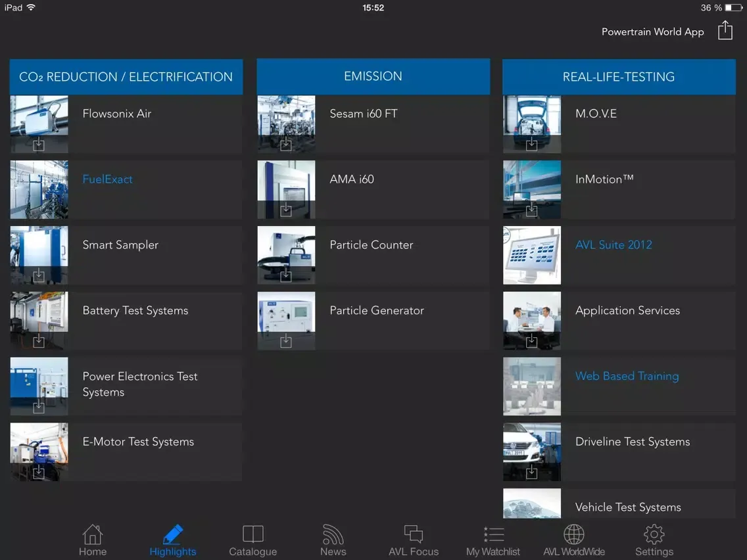The width and height of the screenshot is (747, 560).
Task: Open the Flowsonix Air item
Action: (126, 124)
